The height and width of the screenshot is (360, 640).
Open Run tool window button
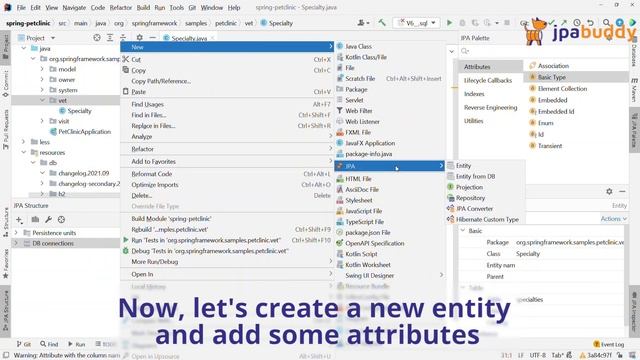[77, 344]
